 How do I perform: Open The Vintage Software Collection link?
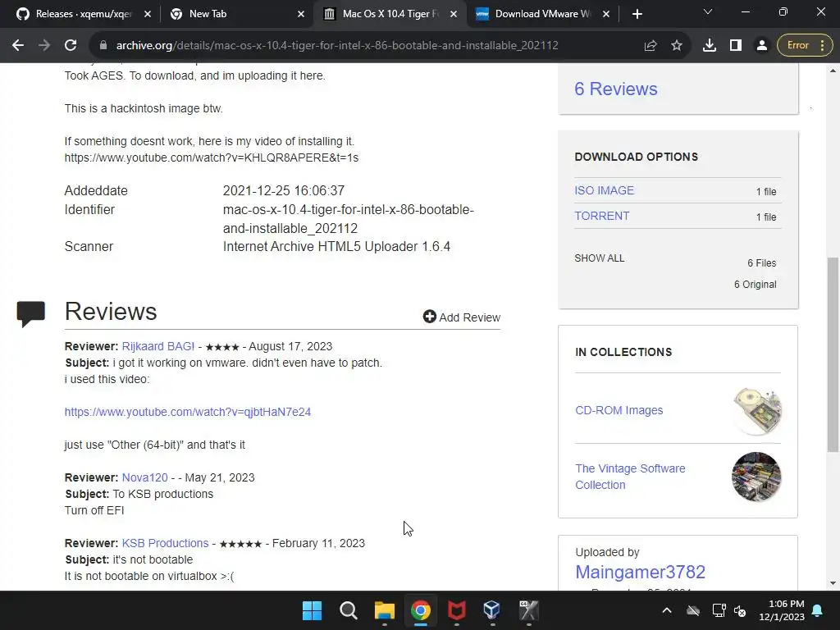pos(630,477)
